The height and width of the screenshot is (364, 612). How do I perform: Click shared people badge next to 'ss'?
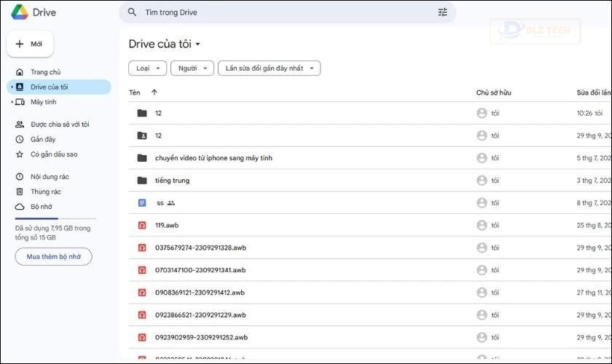click(x=171, y=203)
